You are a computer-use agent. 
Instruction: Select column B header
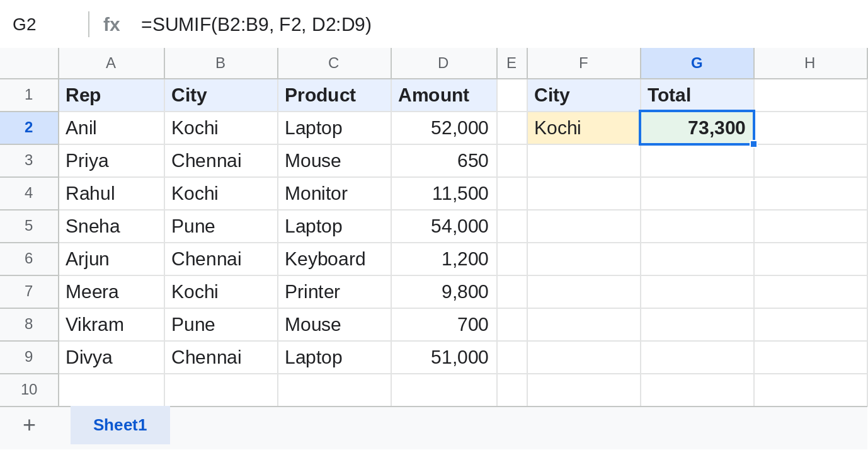(221, 63)
